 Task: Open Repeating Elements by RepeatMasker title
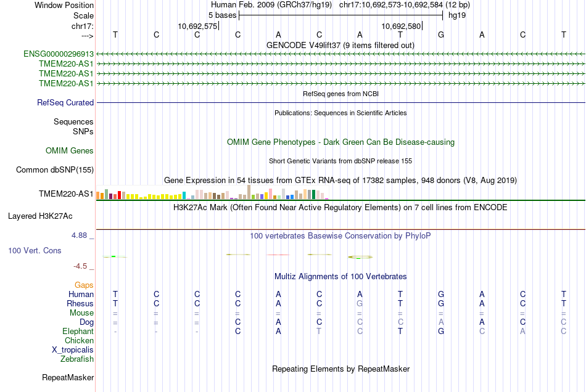(x=341, y=369)
